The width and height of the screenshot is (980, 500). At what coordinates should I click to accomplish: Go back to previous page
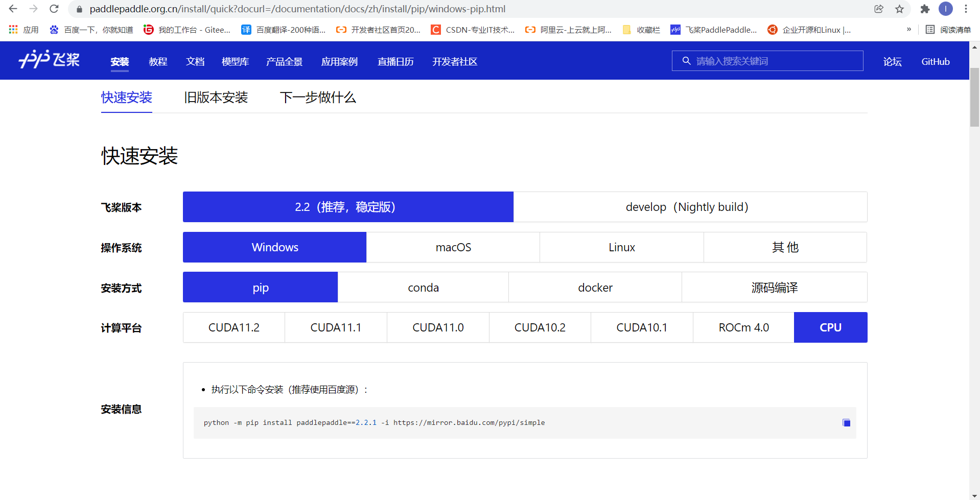click(x=13, y=9)
